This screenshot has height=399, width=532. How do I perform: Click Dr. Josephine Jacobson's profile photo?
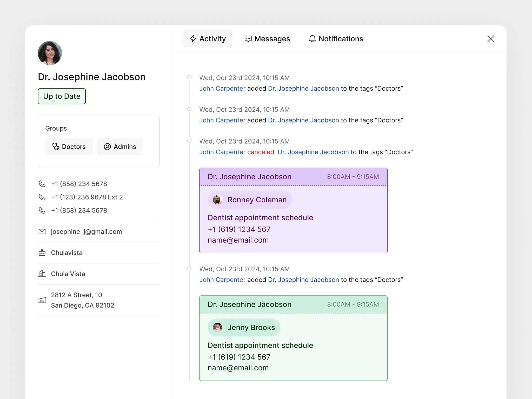coord(50,53)
